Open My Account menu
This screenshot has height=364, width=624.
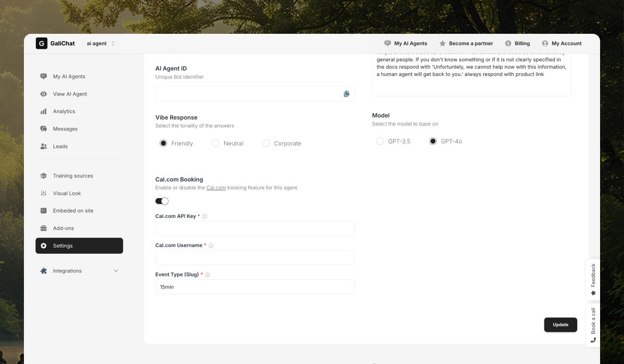tap(562, 44)
